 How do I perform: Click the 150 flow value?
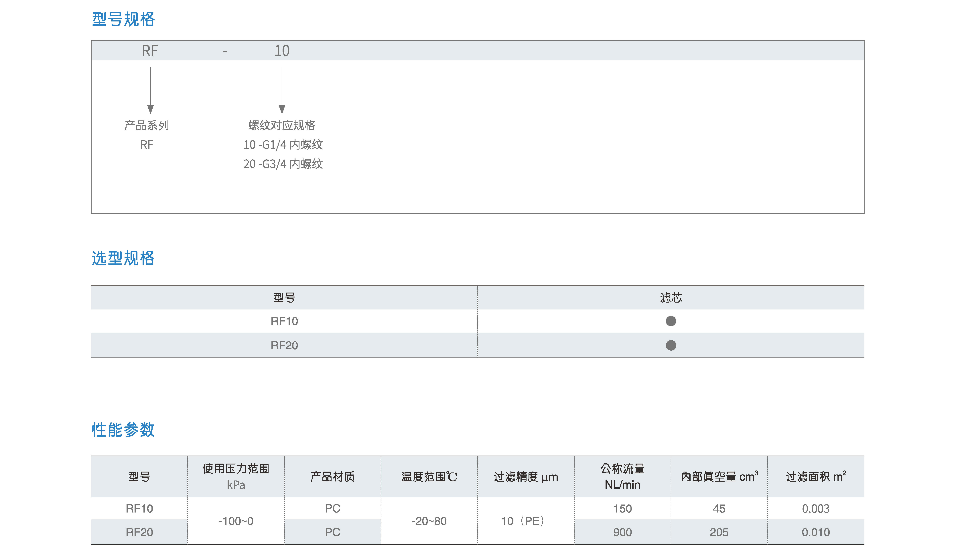coord(622,509)
